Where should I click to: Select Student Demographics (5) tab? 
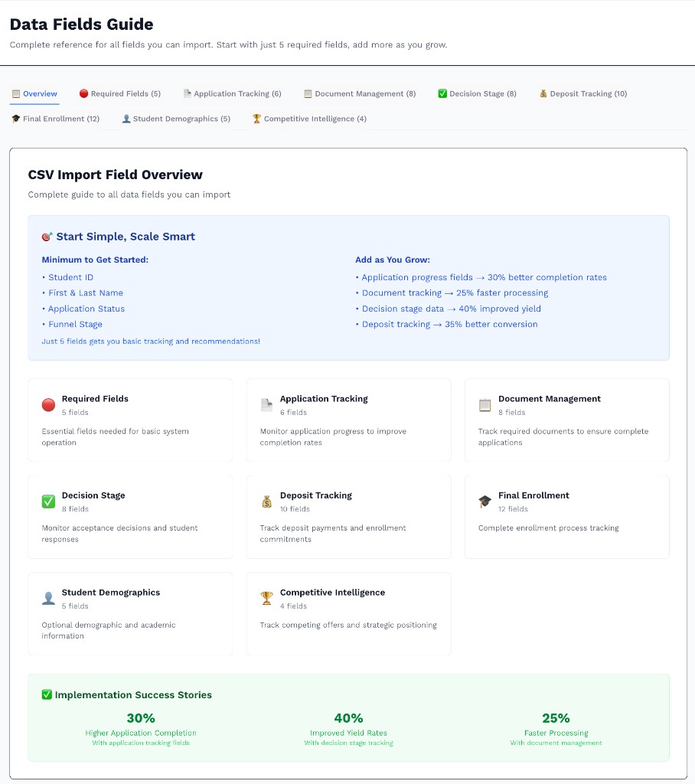176,119
